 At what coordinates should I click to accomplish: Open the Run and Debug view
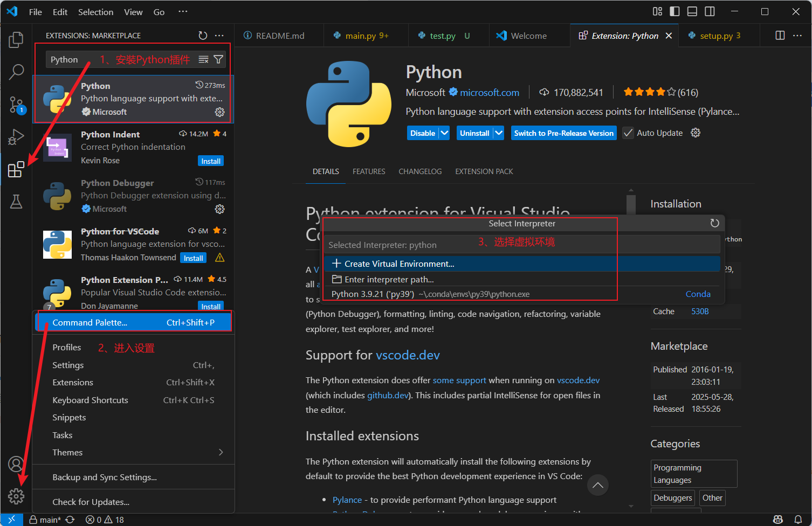coord(16,137)
